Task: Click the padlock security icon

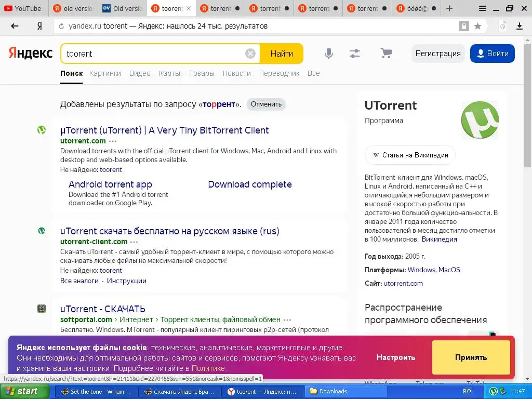Action: 463,26
